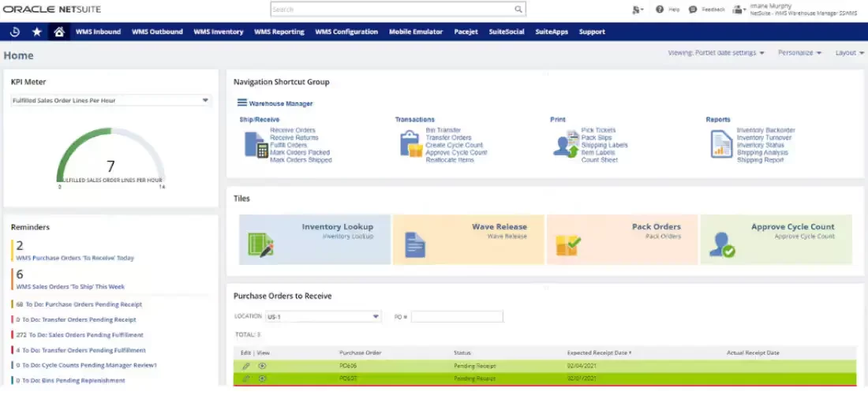Open the WMS Inventory menu

click(x=218, y=32)
